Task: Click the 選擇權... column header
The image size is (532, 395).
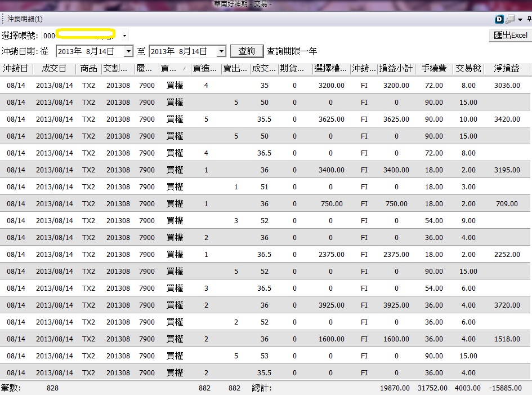Action: tap(331, 69)
